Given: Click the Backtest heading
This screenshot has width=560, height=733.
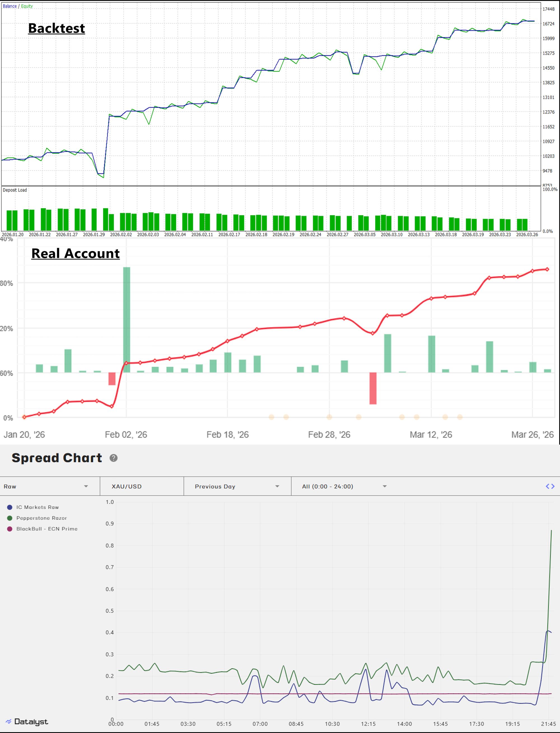Looking at the screenshot, I should (x=56, y=28).
